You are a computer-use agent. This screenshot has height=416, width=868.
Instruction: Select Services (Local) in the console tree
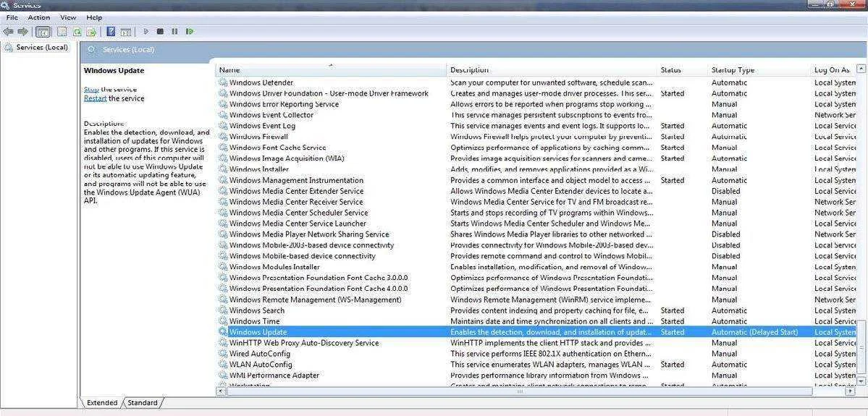click(42, 48)
